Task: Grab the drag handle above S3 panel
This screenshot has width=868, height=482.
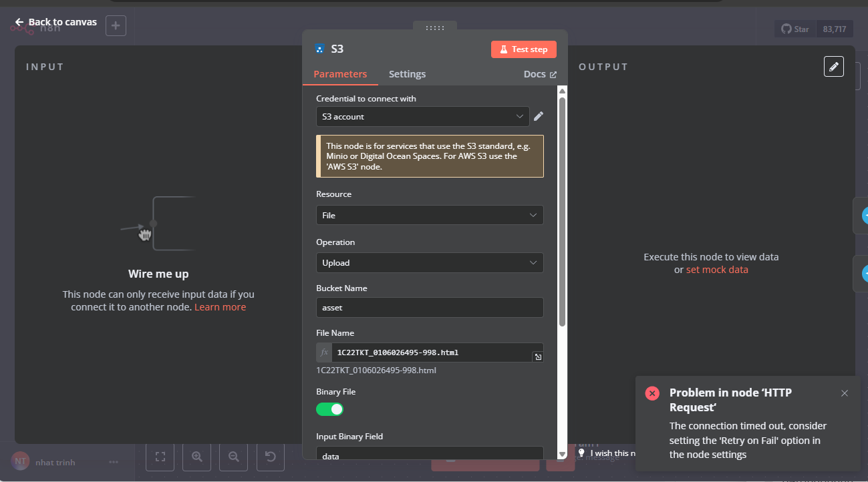Action: [x=434, y=27]
